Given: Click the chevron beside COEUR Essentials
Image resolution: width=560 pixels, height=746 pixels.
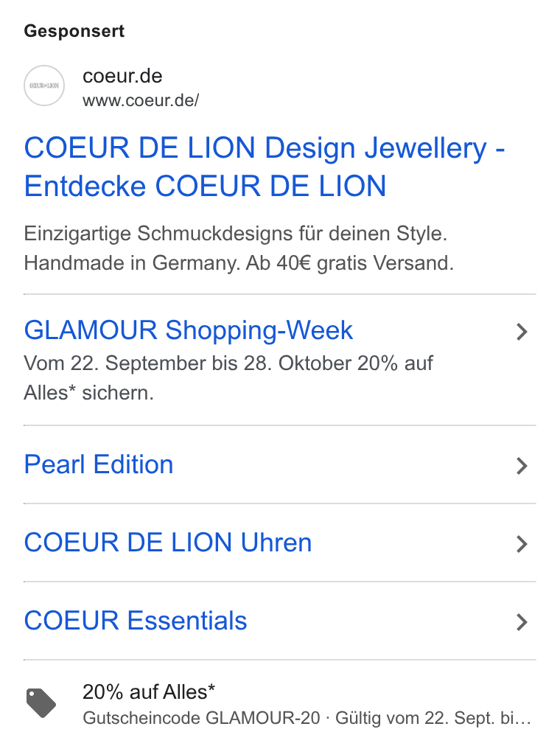Looking at the screenshot, I should point(522,622).
